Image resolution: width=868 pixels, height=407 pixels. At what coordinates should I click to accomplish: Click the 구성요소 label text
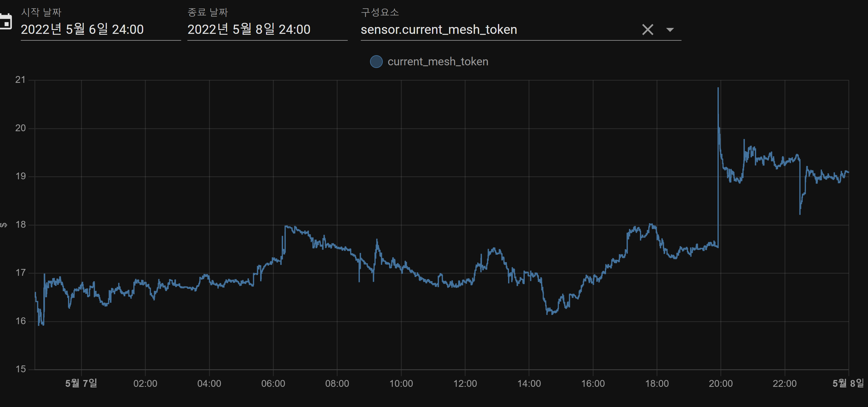(380, 12)
